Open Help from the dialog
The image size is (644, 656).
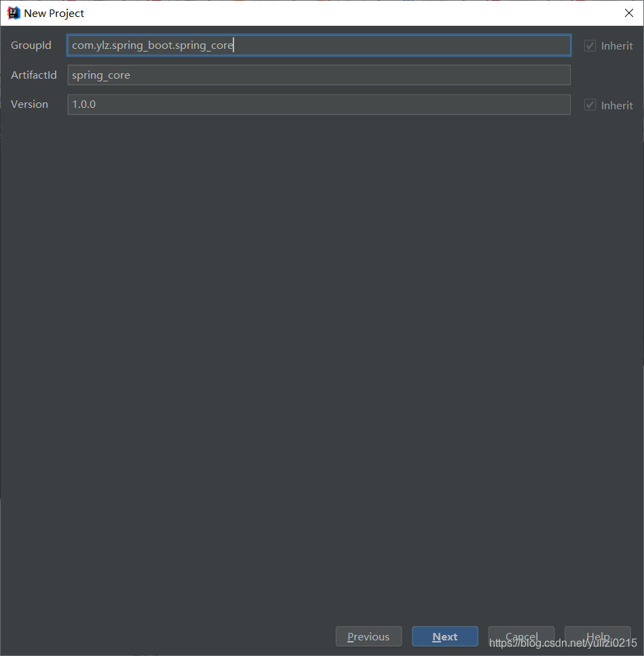click(x=598, y=636)
